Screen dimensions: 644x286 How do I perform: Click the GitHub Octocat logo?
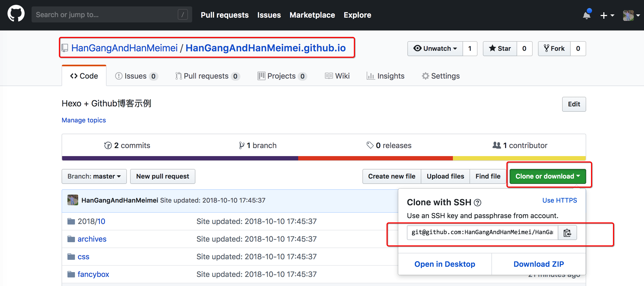point(16,14)
